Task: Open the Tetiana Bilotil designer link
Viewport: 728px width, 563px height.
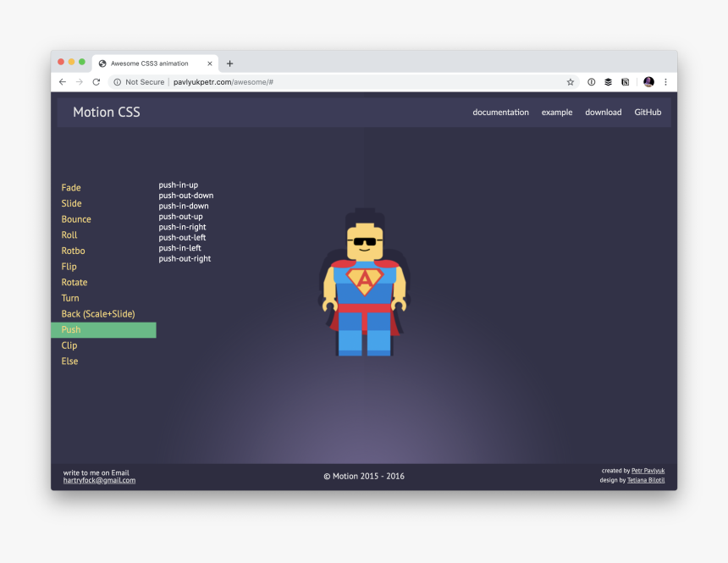Action: pyautogui.click(x=646, y=480)
